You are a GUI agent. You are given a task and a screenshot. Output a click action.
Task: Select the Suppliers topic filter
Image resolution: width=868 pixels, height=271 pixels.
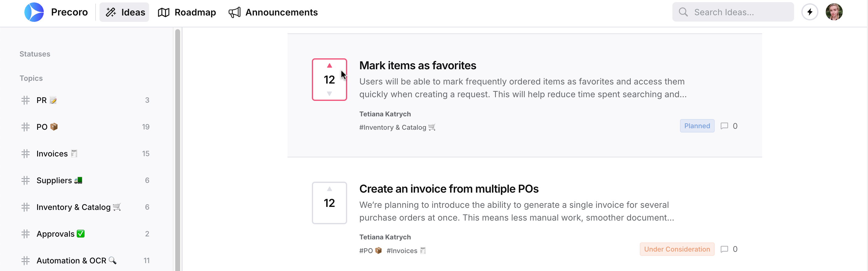[54, 180]
